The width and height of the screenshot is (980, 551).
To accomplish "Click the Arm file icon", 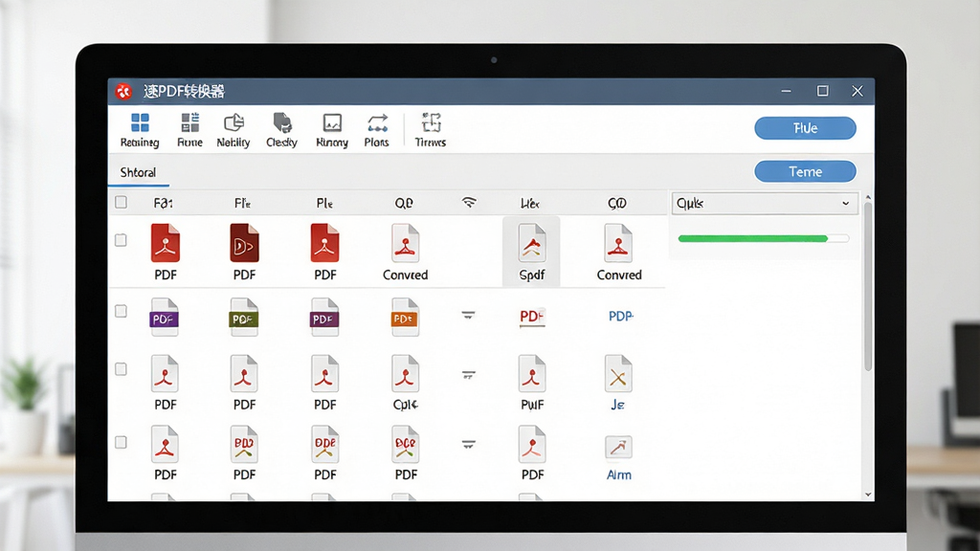I will (619, 448).
